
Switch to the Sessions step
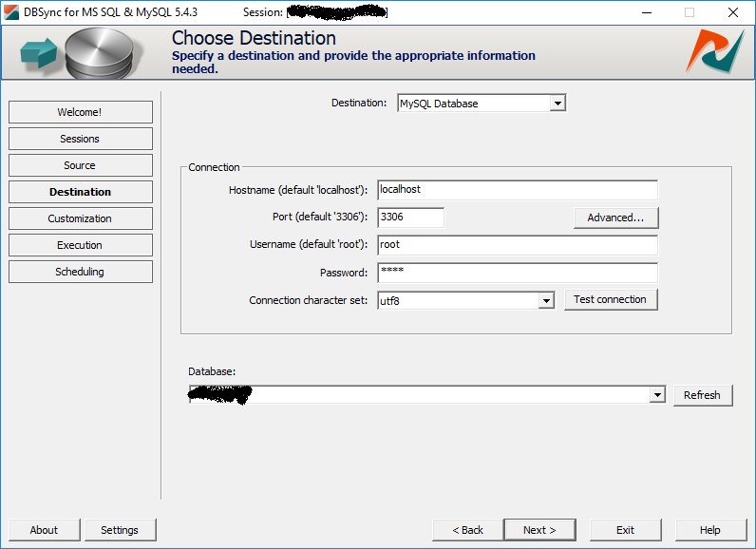tap(80, 139)
